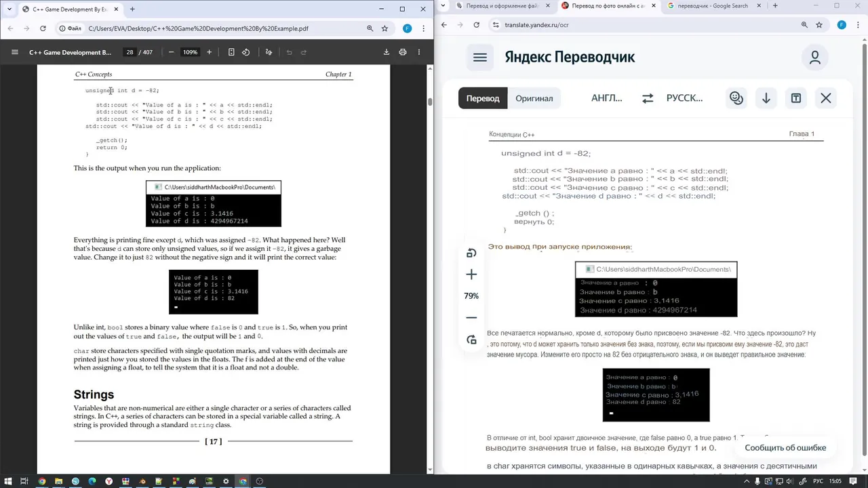
Task: Open translated text as text view
Action: (x=796, y=98)
